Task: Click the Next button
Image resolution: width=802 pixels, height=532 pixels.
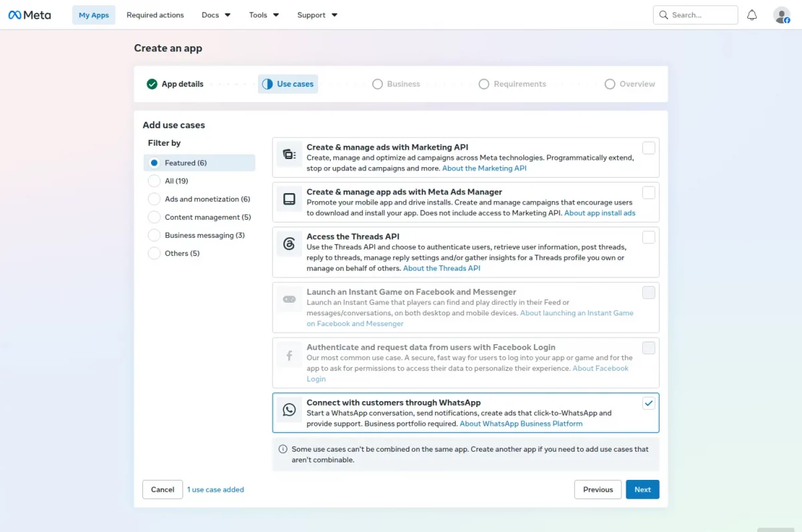Action: pyautogui.click(x=642, y=489)
